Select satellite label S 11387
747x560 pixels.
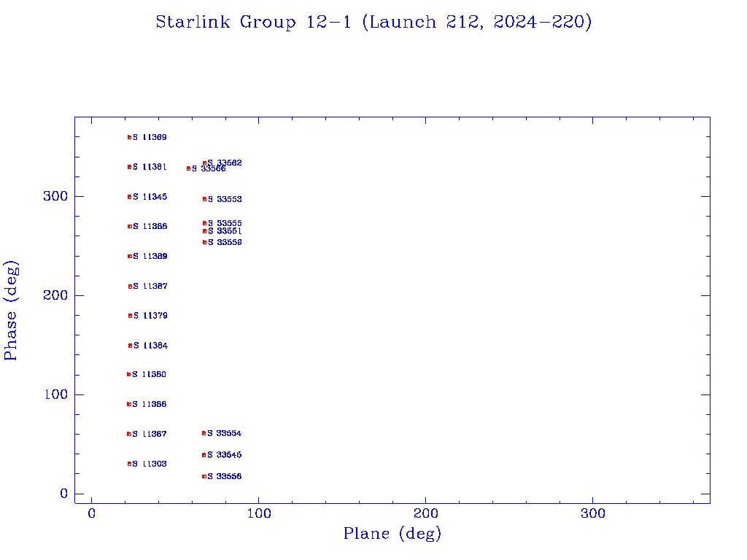[150, 286]
